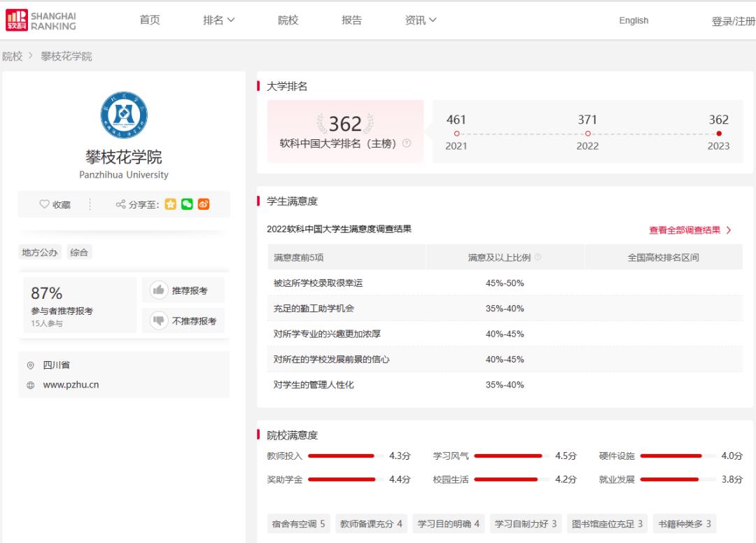Share to Weibo using orange icon
The image size is (756, 543).
pyautogui.click(x=204, y=204)
